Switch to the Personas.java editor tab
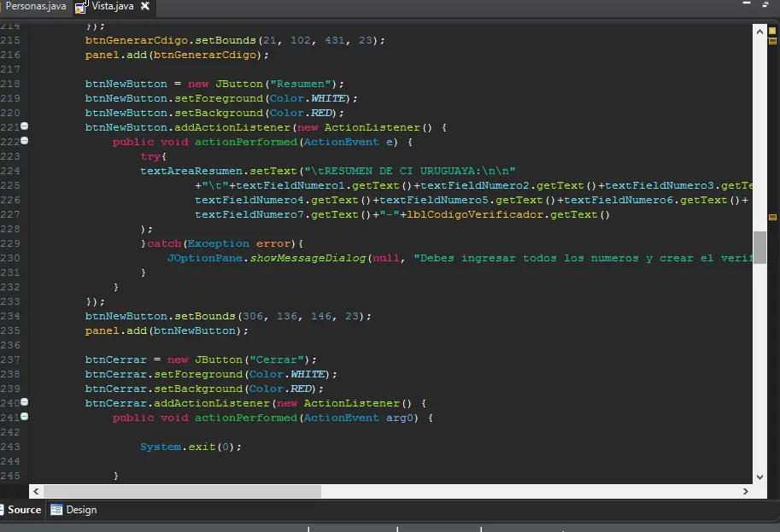The width and height of the screenshot is (780, 532). 35,6
